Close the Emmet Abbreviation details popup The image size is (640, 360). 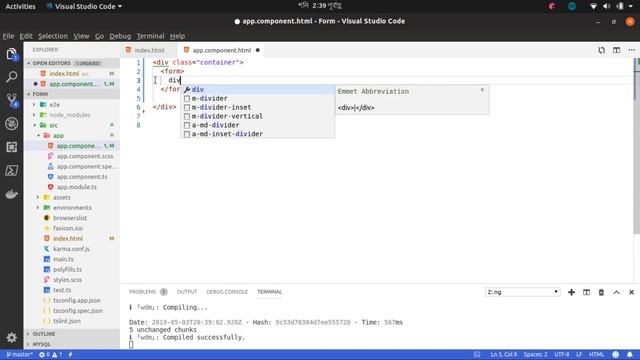pos(482,90)
